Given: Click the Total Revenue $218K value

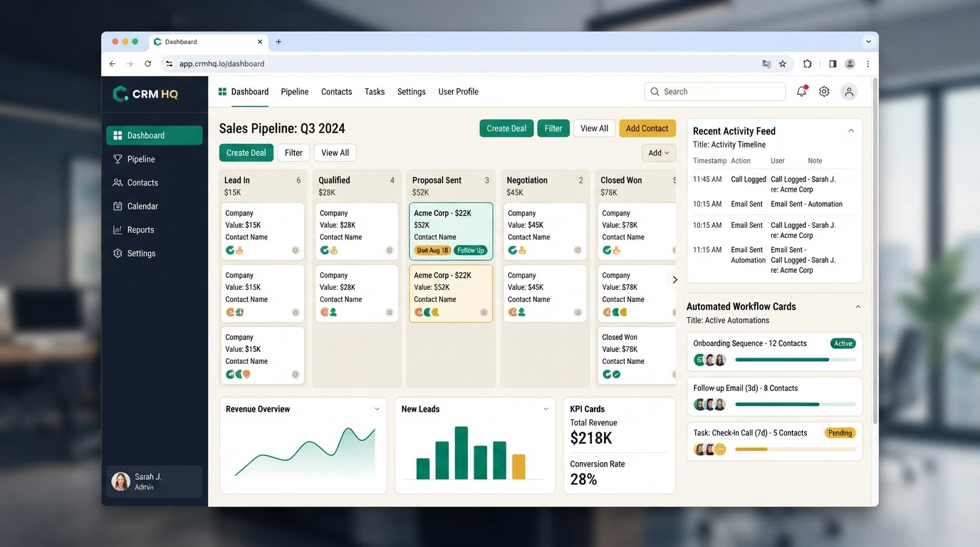Looking at the screenshot, I should click(x=591, y=438).
